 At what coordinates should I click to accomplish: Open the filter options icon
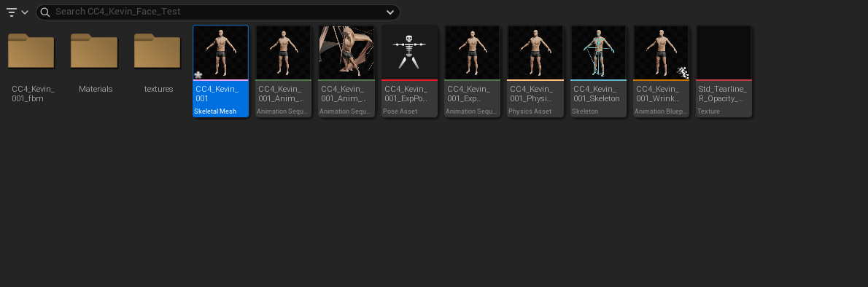pos(12,12)
